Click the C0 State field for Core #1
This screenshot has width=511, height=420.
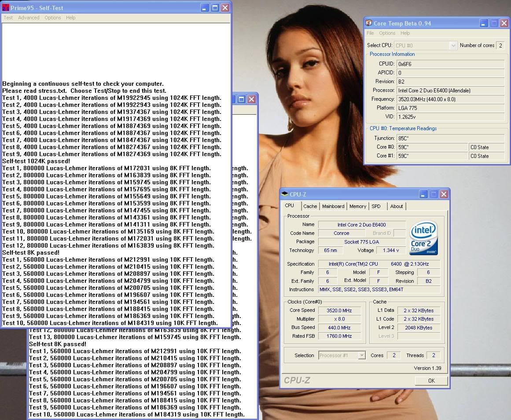[x=487, y=156]
